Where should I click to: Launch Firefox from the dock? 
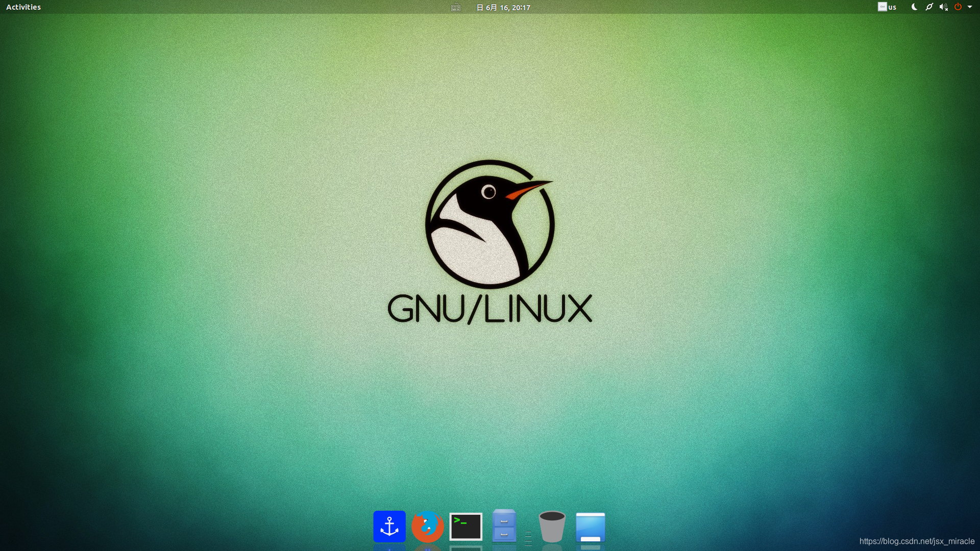click(x=427, y=527)
